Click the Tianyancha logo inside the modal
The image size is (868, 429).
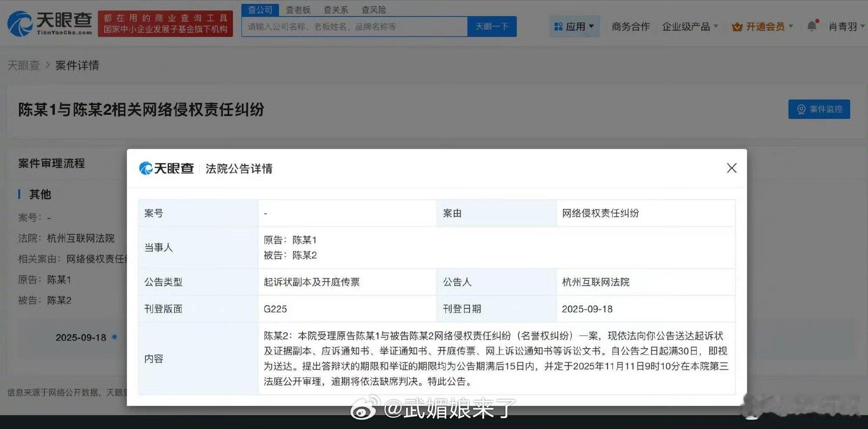pyautogui.click(x=166, y=168)
